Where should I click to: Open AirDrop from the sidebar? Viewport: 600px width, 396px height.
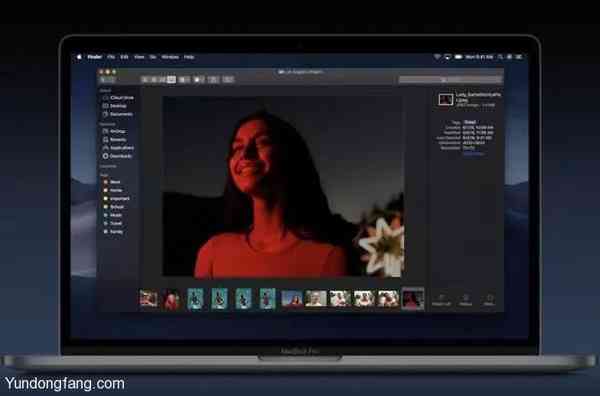coord(114,131)
